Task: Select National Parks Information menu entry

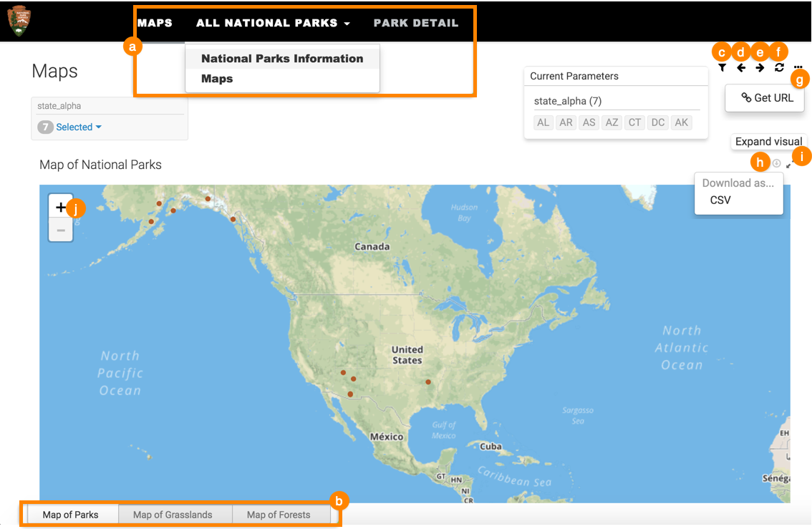Action: pos(282,59)
